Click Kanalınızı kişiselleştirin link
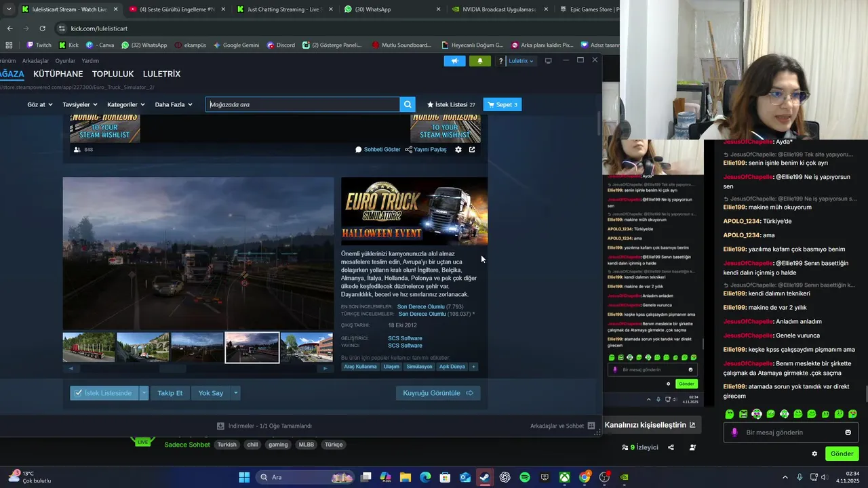The image size is (868, 488). [x=650, y=425]
